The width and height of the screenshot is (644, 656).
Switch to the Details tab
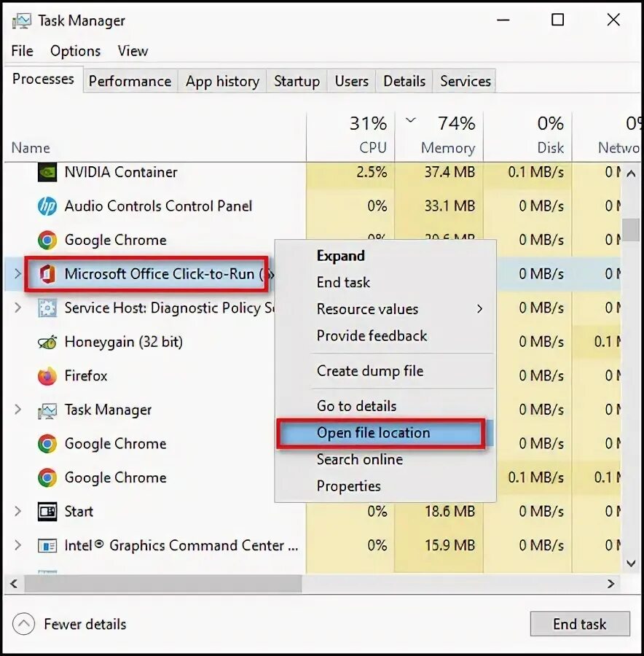pos(404,81)
